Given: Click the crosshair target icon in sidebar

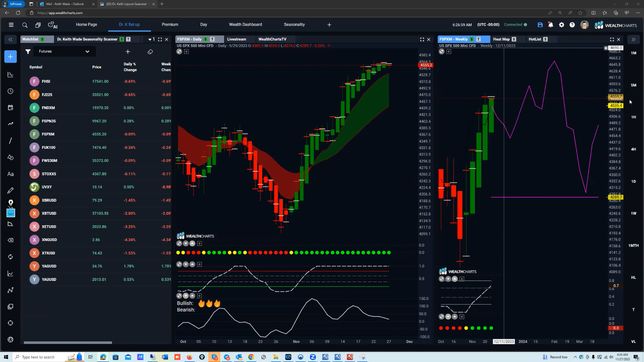Looking at the screenshot, I should 10,323.
